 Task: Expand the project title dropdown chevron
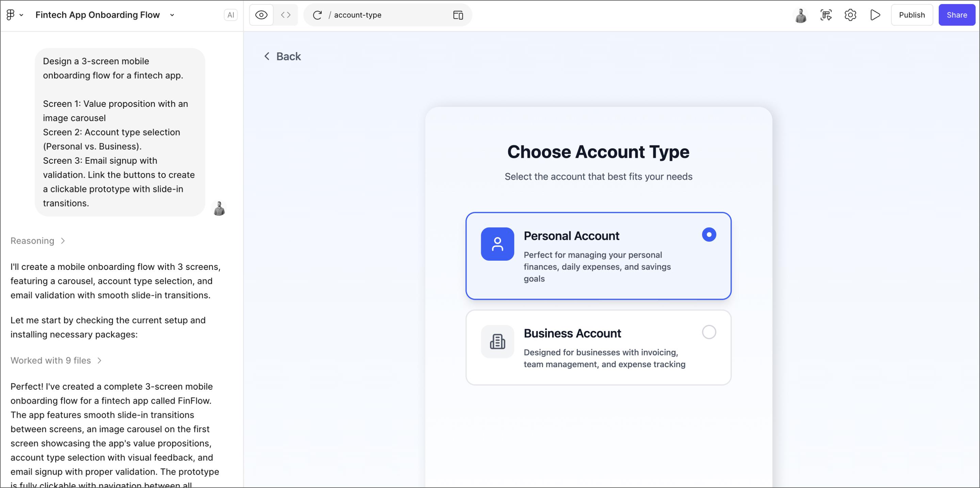point(172,15)
